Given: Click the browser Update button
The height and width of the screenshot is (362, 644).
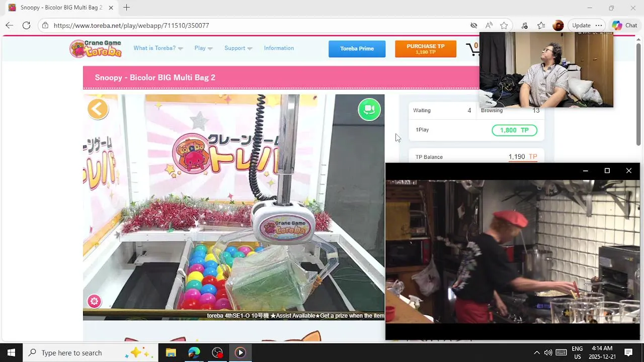Looking at the screenshot, I should click(581, 25).
